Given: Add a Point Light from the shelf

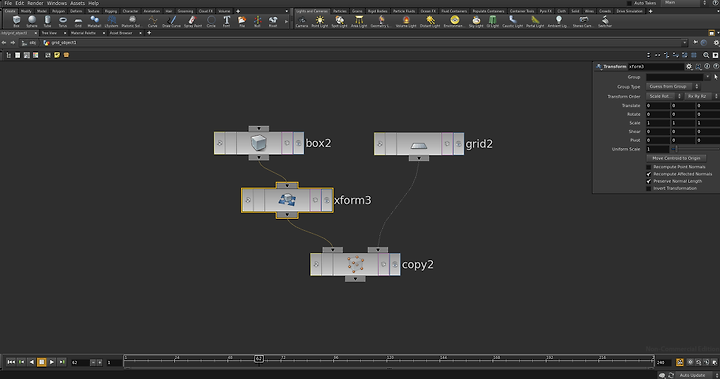Looking at the screenshot, I should coord(320,21).
